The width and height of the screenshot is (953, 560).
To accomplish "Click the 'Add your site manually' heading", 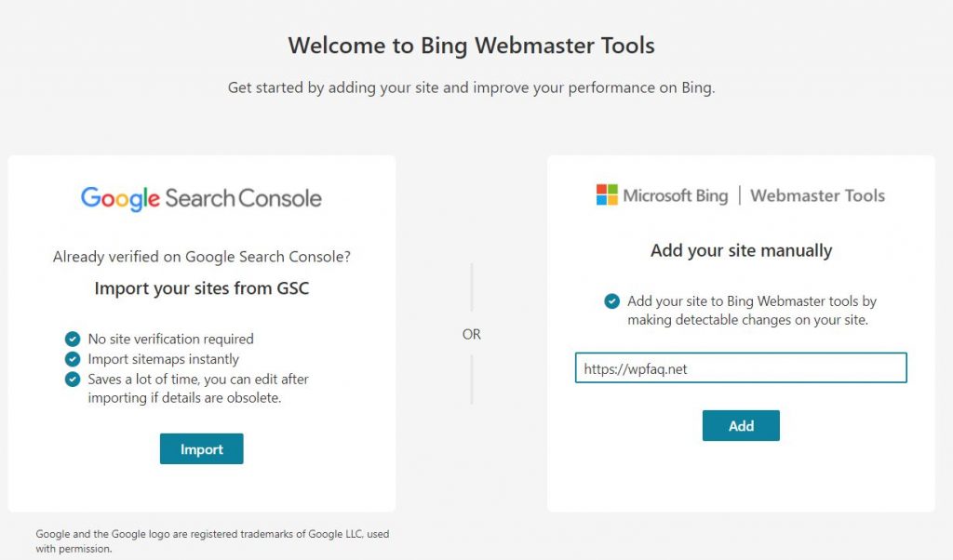I will point(740,250).
